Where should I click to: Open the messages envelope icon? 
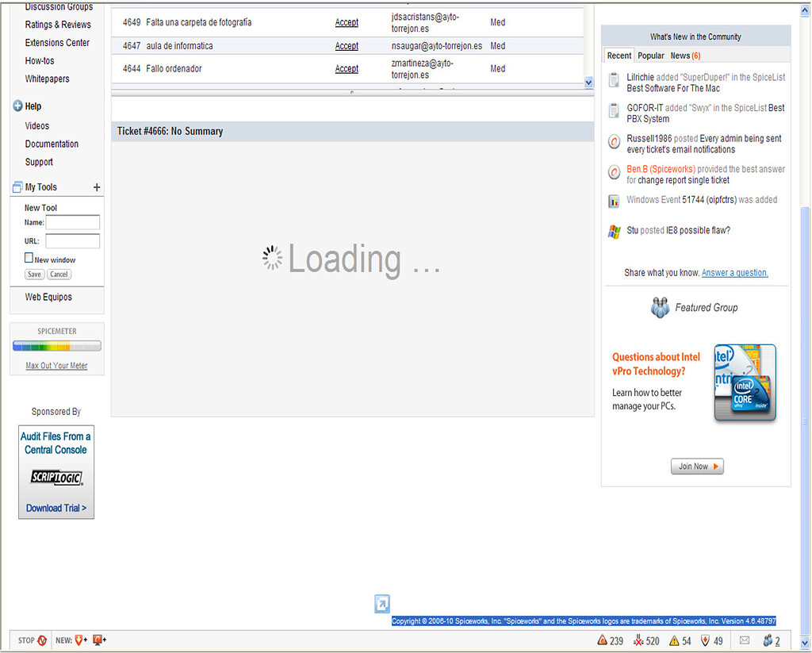click(x=744, y=640)
